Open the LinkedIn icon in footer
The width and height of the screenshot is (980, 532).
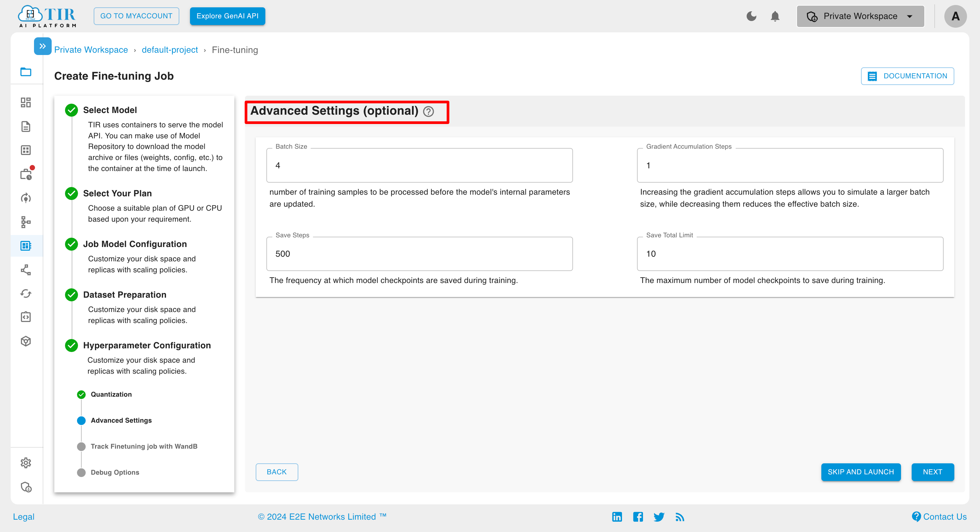point(617,516)
